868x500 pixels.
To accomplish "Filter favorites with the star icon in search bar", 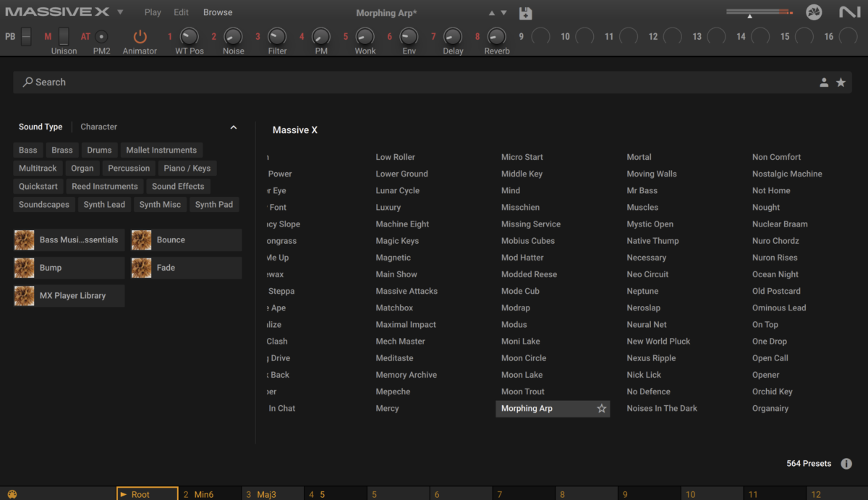I will point(841,82).
